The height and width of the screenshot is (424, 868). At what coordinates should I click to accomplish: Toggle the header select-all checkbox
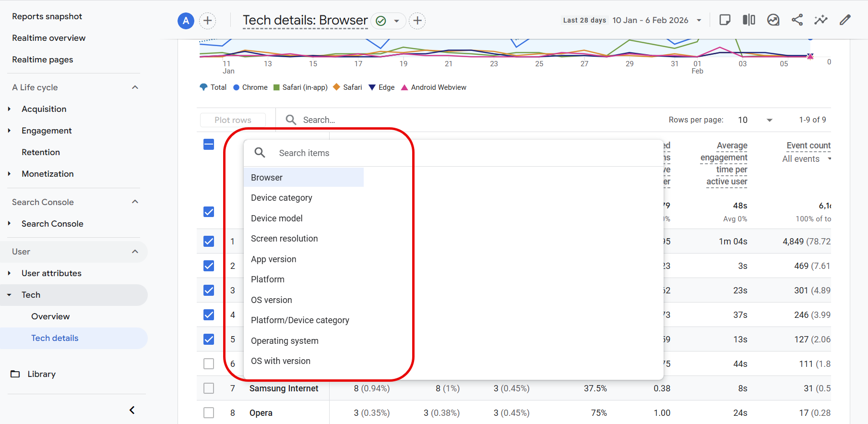[209, 145]
